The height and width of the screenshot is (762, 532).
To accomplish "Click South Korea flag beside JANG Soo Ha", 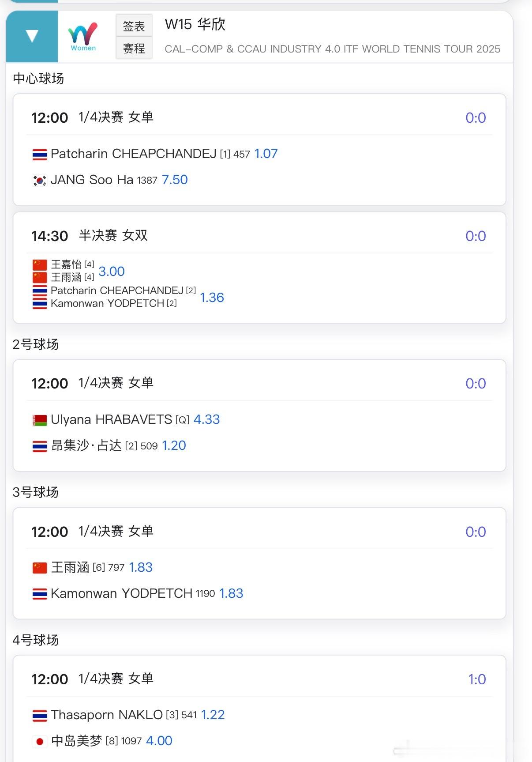I will [x=40, y=181].
